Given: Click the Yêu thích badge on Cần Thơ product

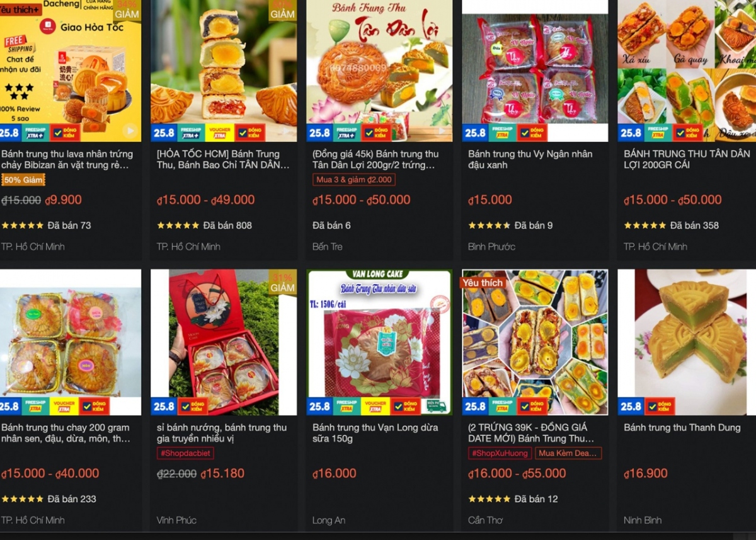Looking at the screenshot, I should tap(482, 283).
